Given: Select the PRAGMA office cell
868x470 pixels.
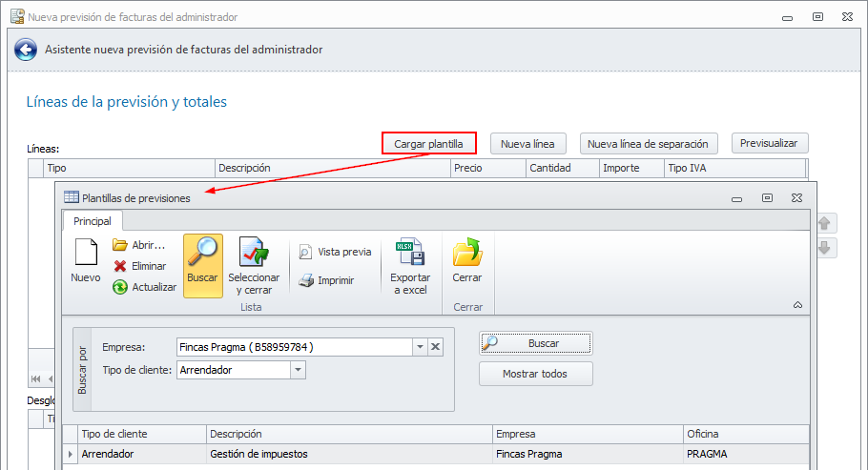Looking at the screenshot, I should pyautogui.click(x=746, y=454).
